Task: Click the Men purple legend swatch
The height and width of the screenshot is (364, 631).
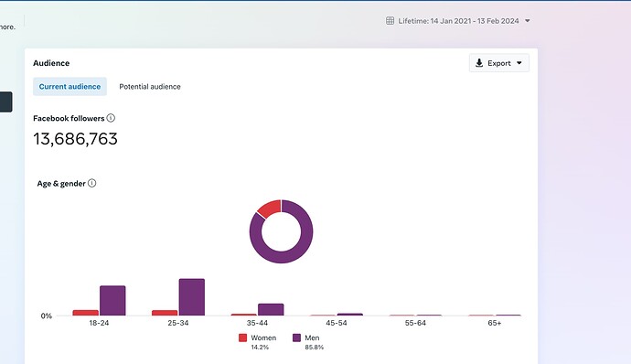Action: 296,337
